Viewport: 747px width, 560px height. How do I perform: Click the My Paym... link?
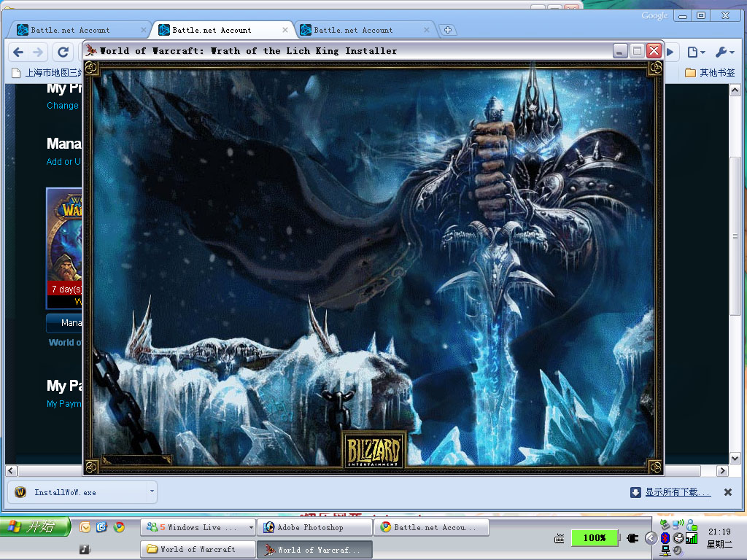pos(64,404)
